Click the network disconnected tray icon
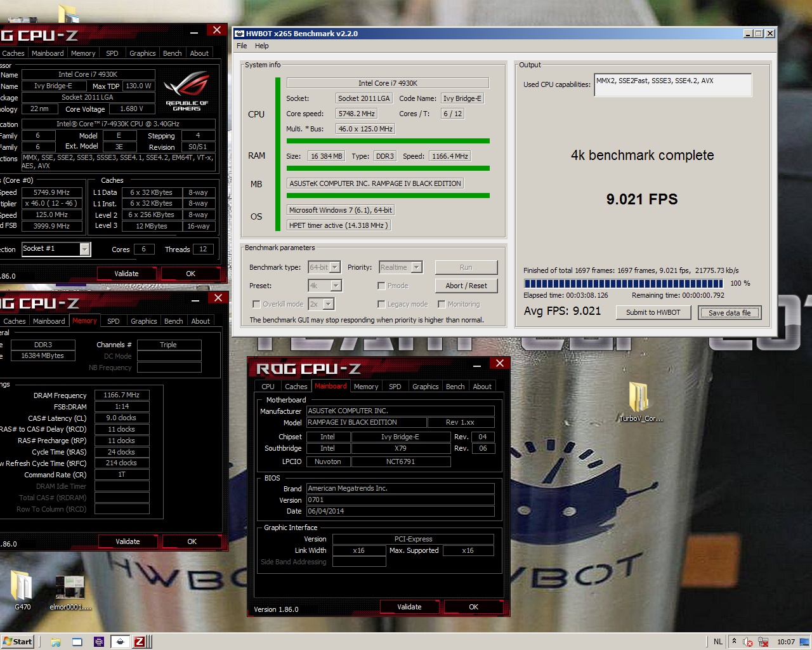This screenshot has width=812, height=650. (x=763, y=642)
